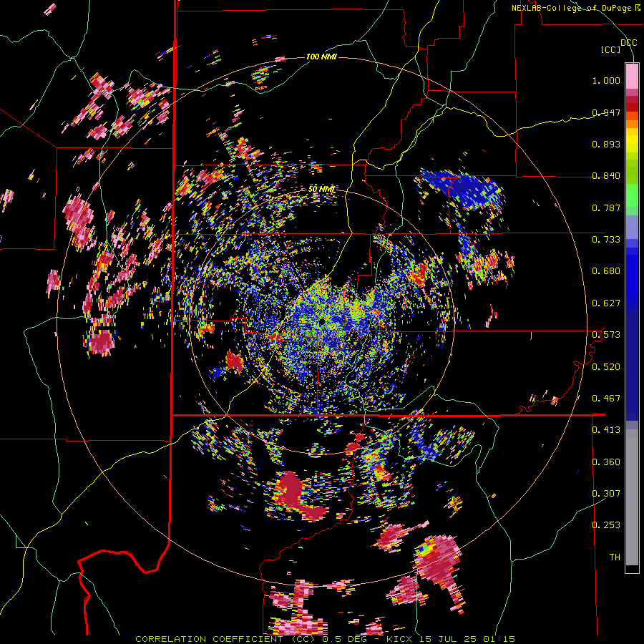Select the 0.360 scale value
The width and height of the screenshot is (644, 644).
[606, 462]
